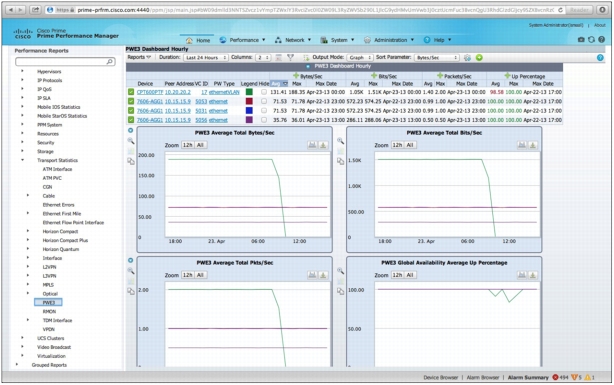This screenshot has width=614, height=385.
Task: Click the filter funnel icon in report toolbar
Action: tap(290, 58)
